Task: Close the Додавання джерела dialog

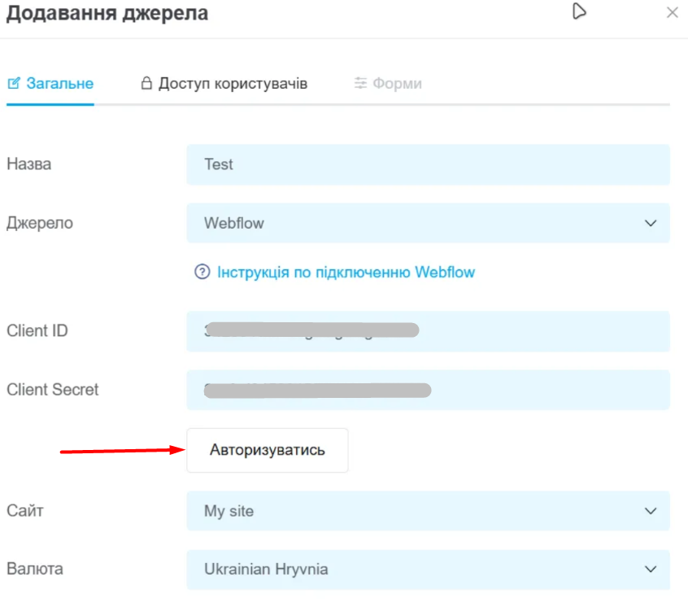Action: coord(672,12)
